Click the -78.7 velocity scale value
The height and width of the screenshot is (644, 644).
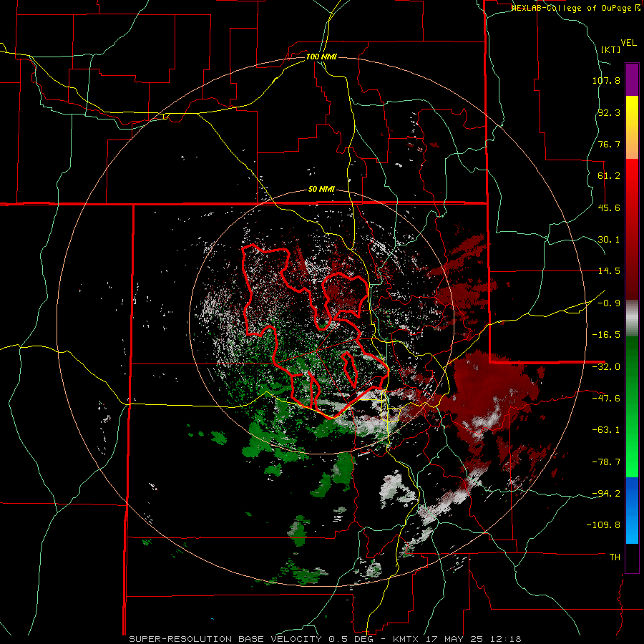tap(606, 462)
